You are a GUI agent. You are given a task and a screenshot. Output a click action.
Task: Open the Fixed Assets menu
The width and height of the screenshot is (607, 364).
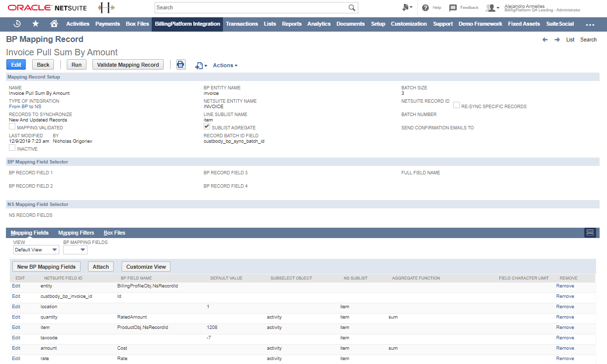[525, 24]
